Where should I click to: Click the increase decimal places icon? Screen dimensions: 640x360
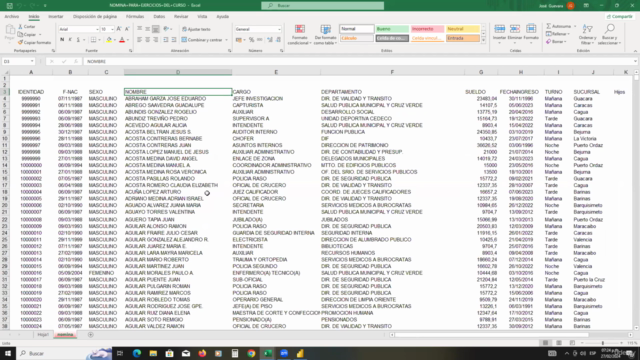pos(270,40)
